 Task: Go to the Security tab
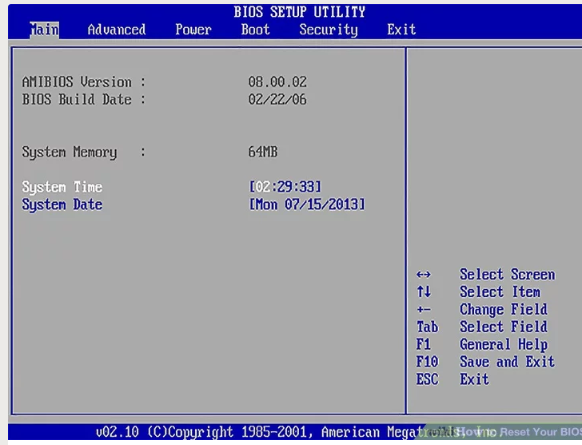tap(328, 30)
